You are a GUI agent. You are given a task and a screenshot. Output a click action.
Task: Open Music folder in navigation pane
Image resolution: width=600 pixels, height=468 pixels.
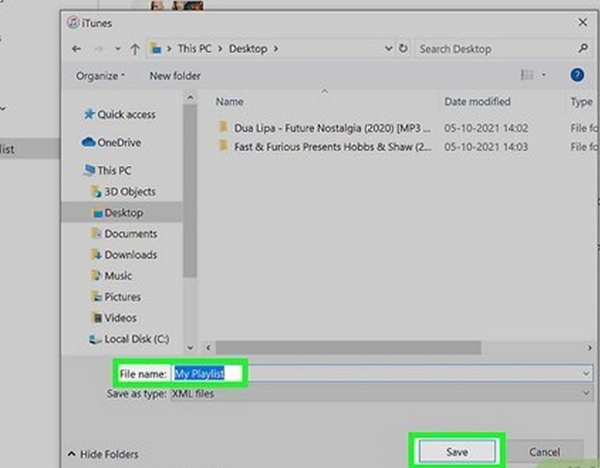tap(111, 276)
